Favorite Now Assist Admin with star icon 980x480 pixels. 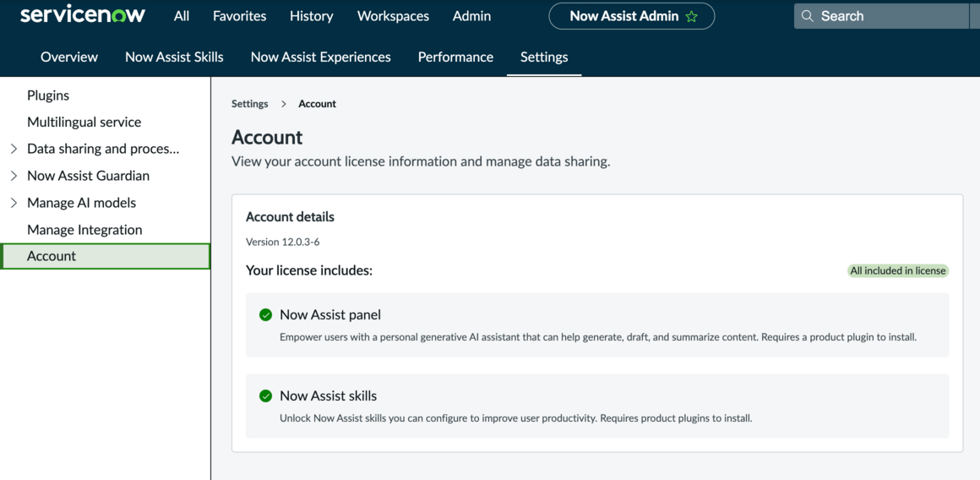tap(691, 17)
